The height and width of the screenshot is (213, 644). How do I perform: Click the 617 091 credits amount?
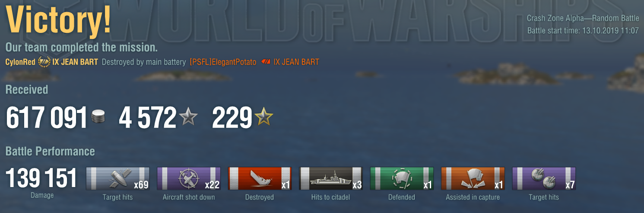[x=47, y=118]
